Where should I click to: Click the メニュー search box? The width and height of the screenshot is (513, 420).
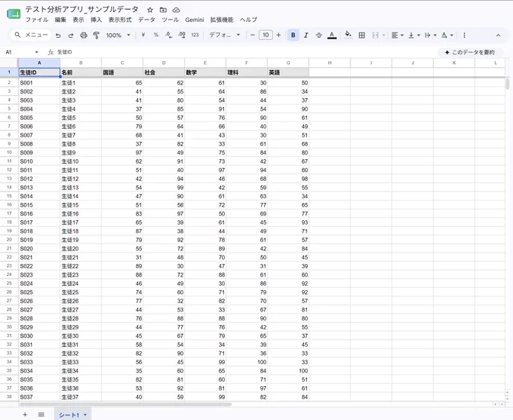[31, 35]
